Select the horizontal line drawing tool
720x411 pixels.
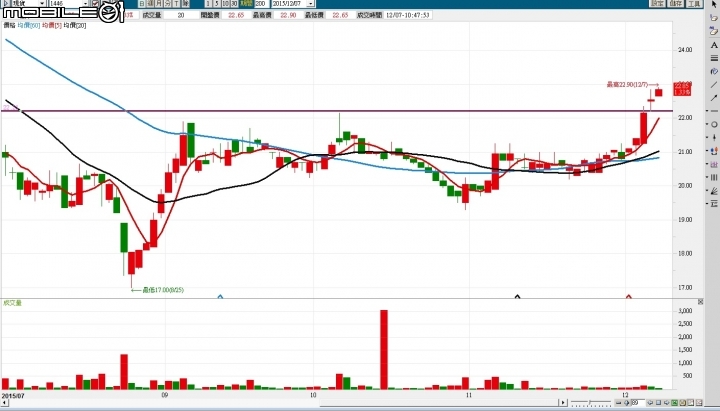click(x=714, y=111)
